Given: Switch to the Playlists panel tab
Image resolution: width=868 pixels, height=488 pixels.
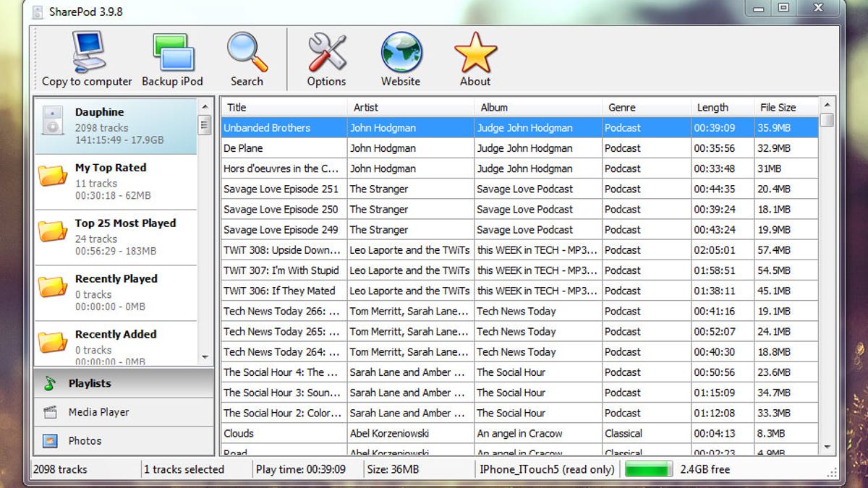Looking at the screenshot, I should pos(124,383).
